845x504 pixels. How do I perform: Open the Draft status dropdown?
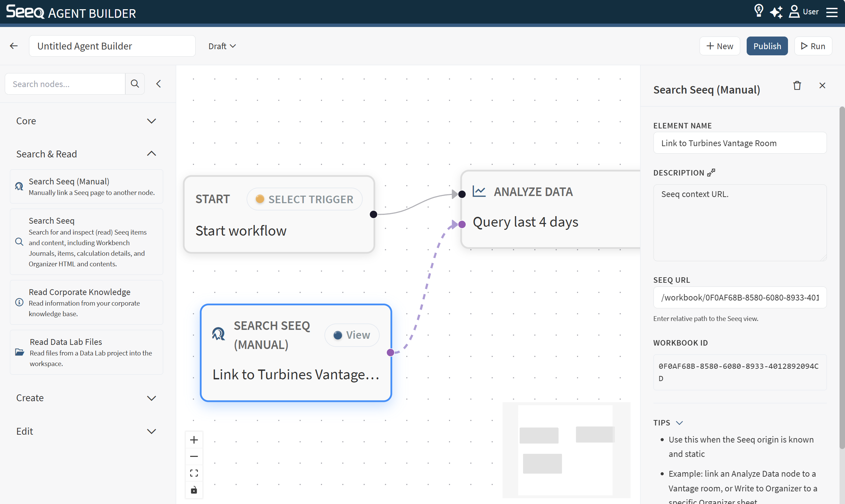222,46
